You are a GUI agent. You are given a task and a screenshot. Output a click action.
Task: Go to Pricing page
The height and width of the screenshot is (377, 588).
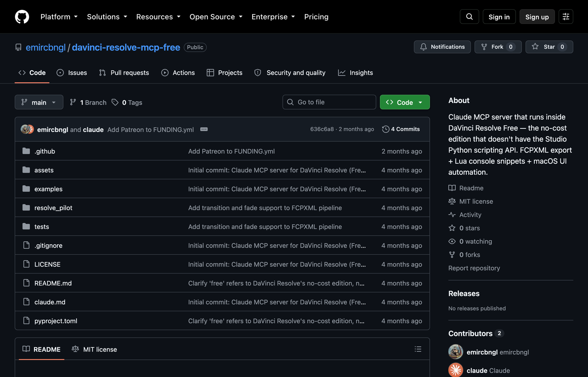pos(316,17)
